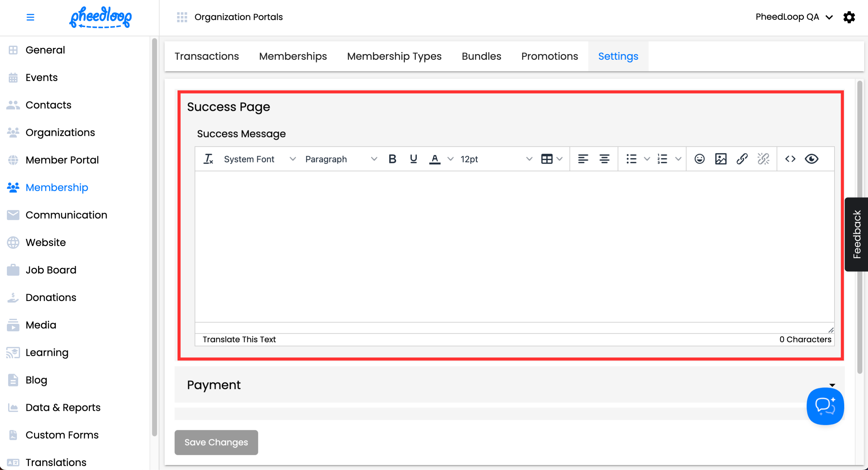868x470 pixels.
Task: Open Member Portal in the sidebar
Action: (62, 160)
